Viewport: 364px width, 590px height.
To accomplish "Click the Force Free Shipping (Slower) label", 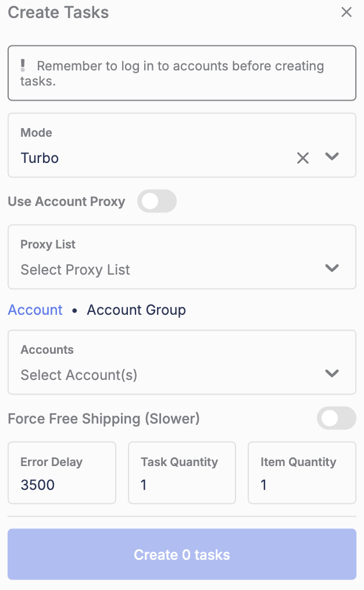I will [104, 418].
